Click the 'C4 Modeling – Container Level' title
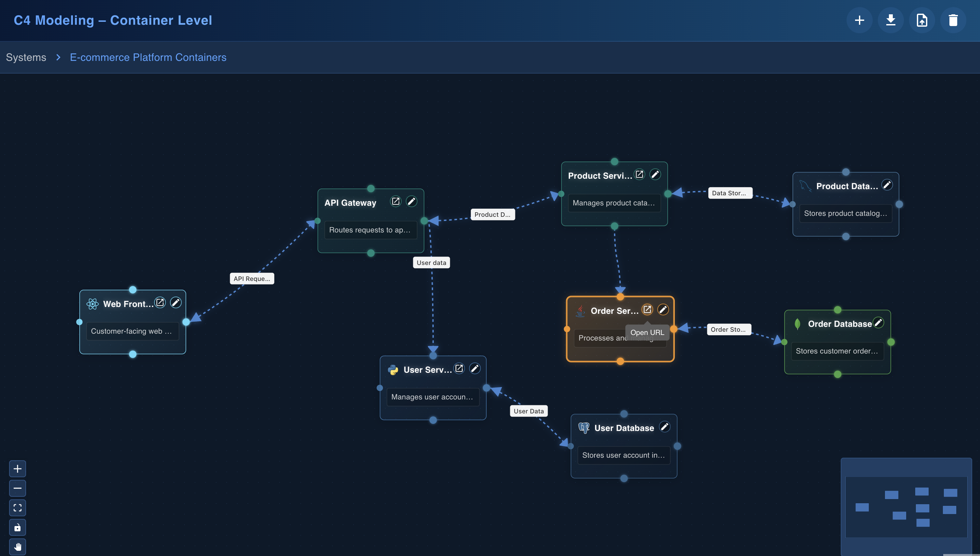The height and width of the screenshot is (556, 980). pyautogui.click(x=113, y=20)
